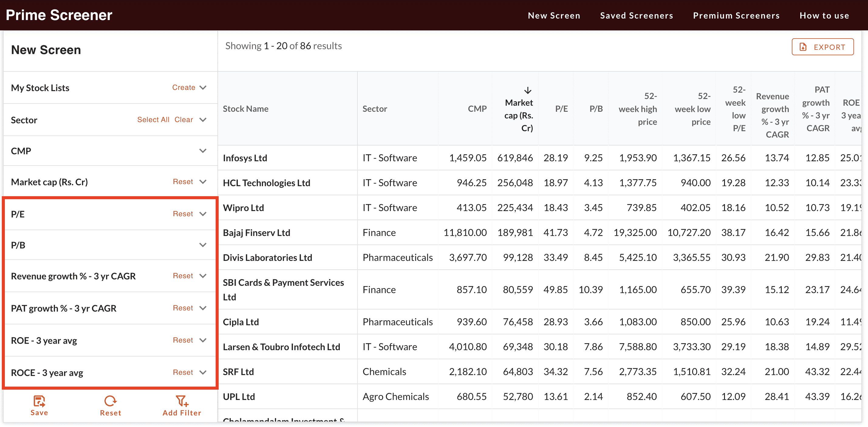Open the Infosys Ltd stock row
The image size is (868, 427).
[x=245, y=158]
